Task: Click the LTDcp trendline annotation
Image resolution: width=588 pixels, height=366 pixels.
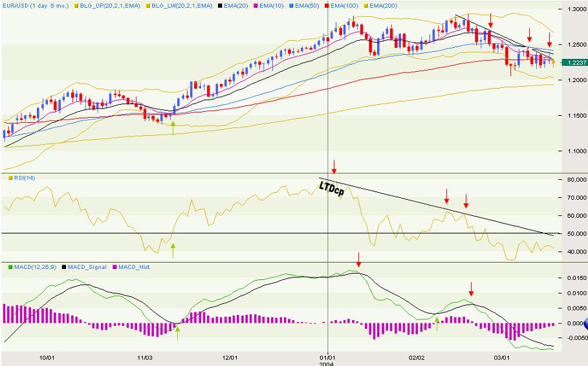Action: (x=332, y=189)
